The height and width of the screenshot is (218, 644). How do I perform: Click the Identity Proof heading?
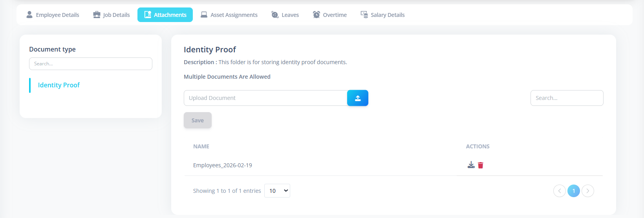[x=210, y=50]
